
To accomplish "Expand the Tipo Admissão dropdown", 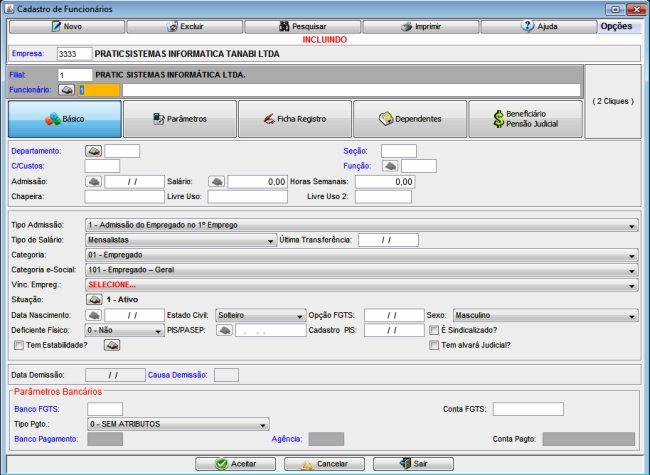I will tap(362, 225).
